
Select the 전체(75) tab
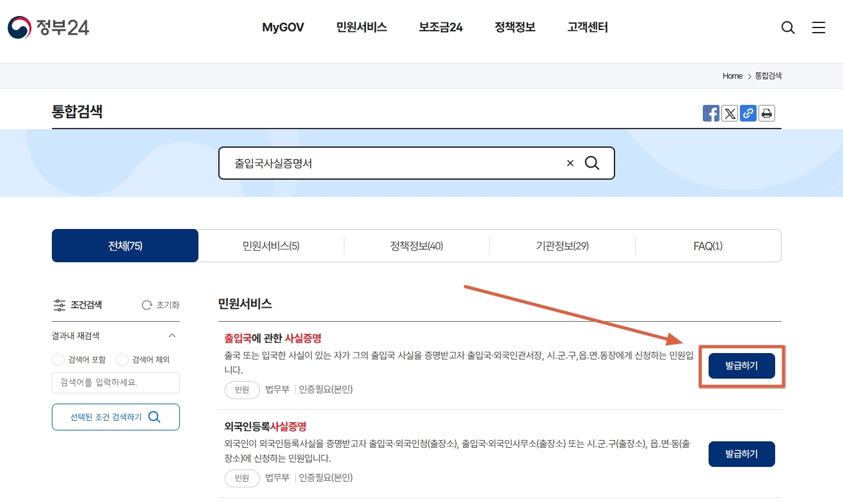pos(125,246)
